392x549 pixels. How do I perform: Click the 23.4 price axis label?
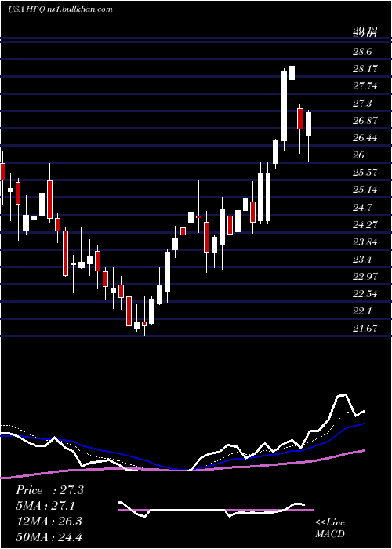pyautogui.click(x=362, y=259)
